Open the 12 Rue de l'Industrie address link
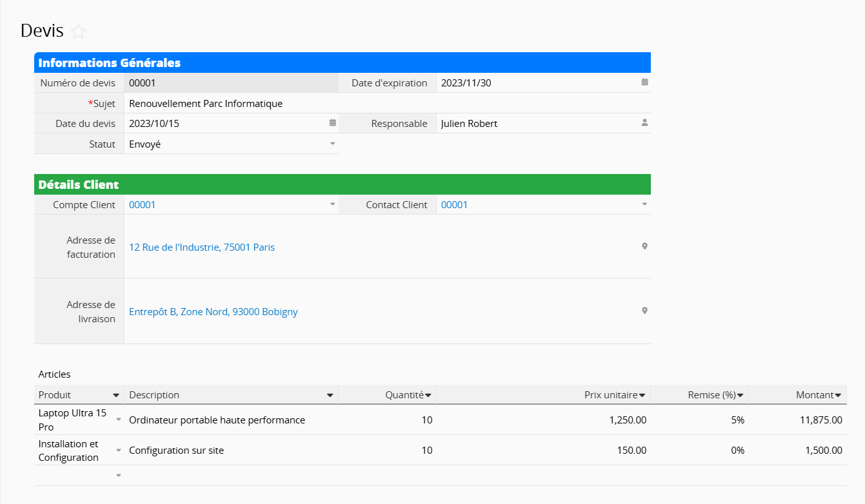 click(202, 247)
